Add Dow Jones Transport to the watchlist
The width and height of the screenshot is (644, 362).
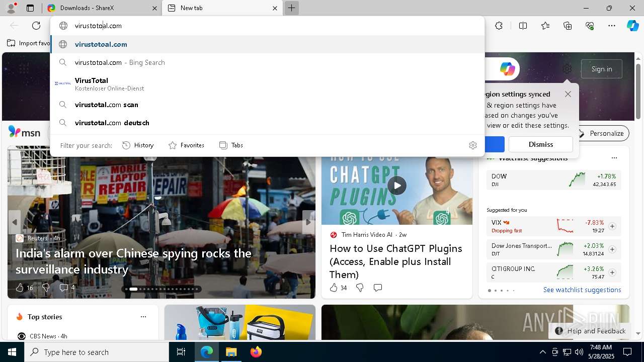[612, 249]
